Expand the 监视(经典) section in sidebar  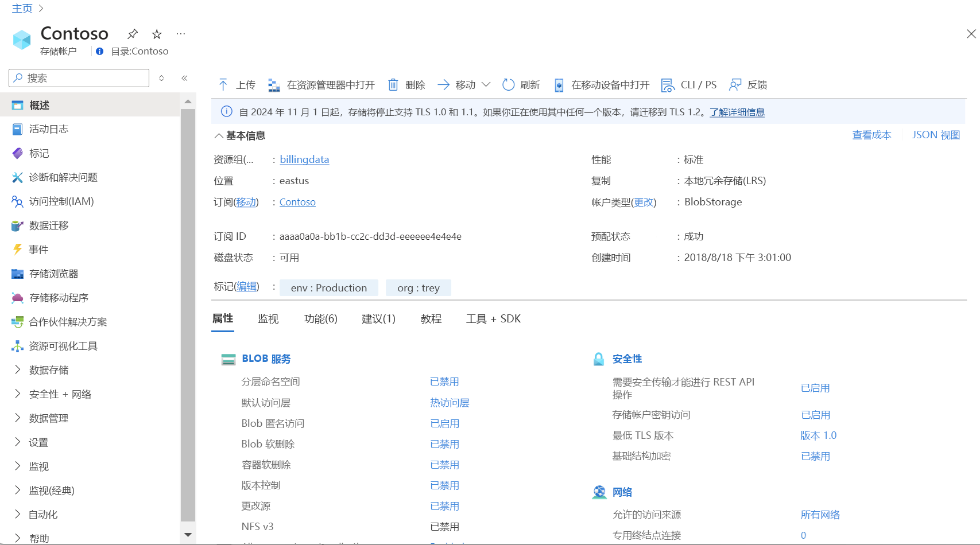click(17, 490)
